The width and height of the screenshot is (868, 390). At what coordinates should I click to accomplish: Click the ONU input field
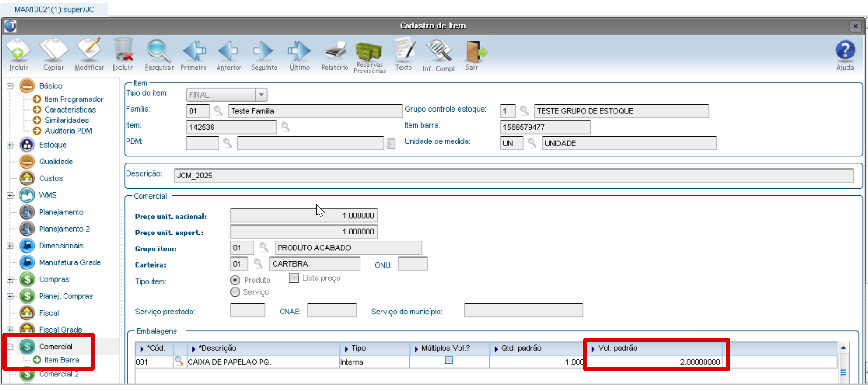tap(413, 264)
